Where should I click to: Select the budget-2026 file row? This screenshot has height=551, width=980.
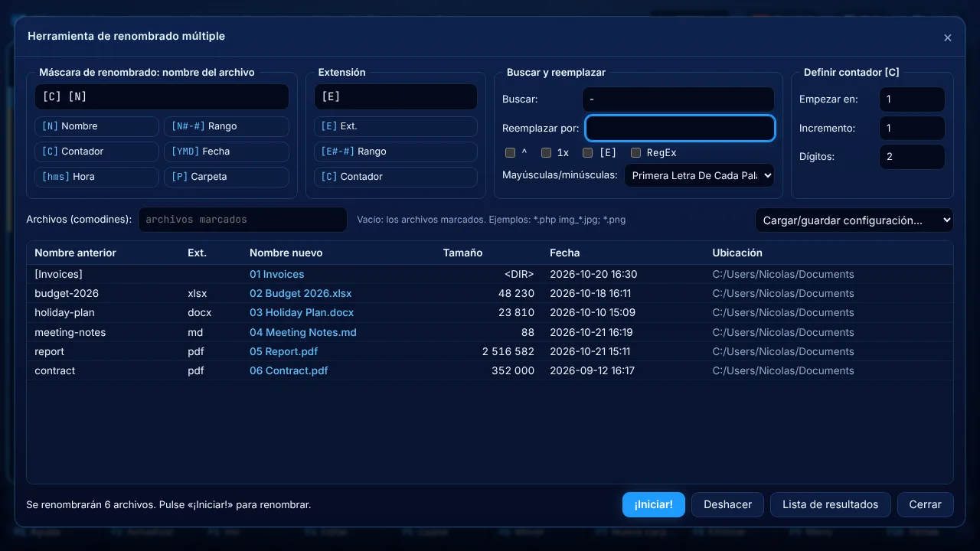(x=490, y=293)
